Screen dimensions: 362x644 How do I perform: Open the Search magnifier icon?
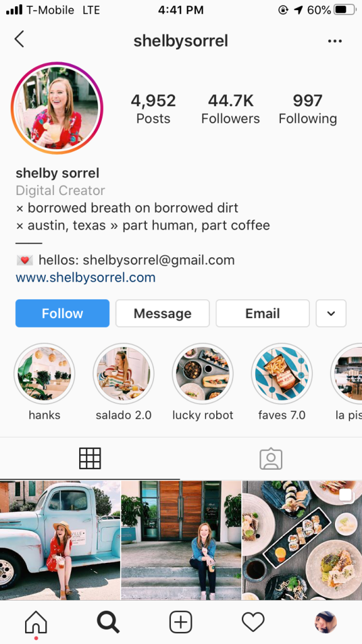click(x=108, y=622)
